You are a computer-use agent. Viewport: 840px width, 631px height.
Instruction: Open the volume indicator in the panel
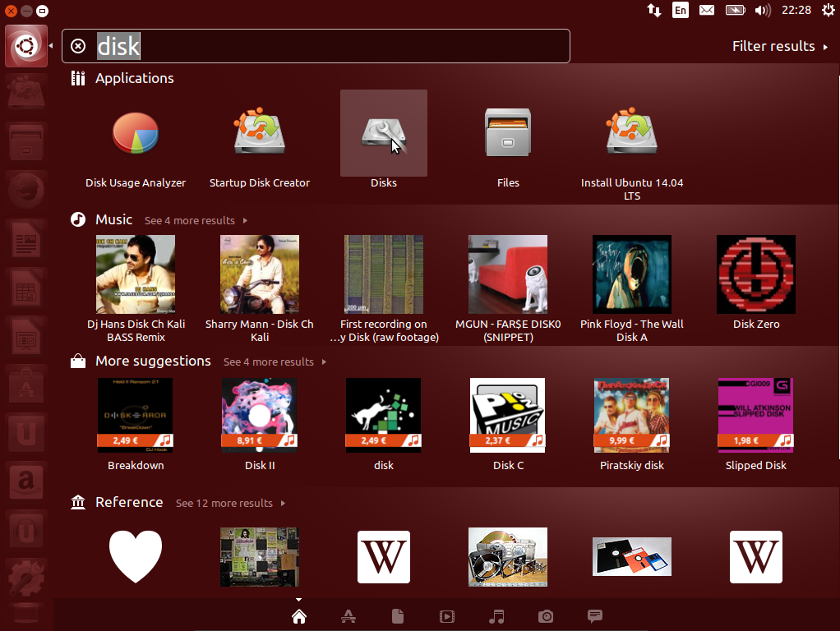point(763,11)
